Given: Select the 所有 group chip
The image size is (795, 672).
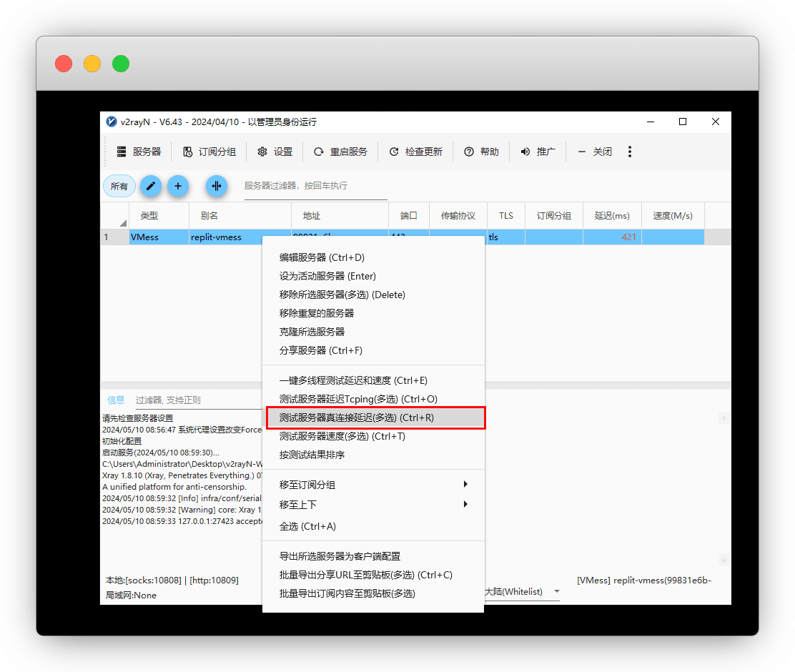Looking at the screenshot, I should pyautogui.click(x=119, y=186).
